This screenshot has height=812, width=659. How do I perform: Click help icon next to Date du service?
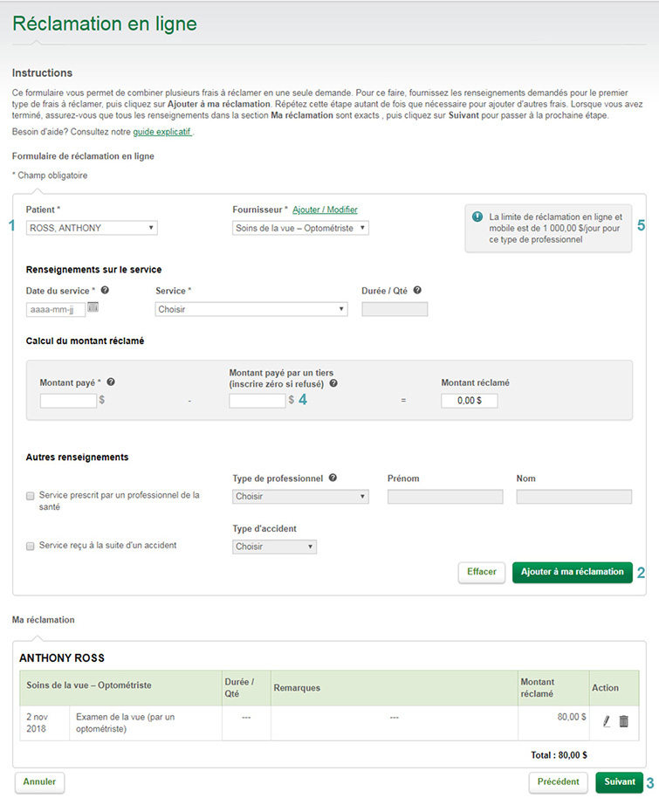point(105,290)
